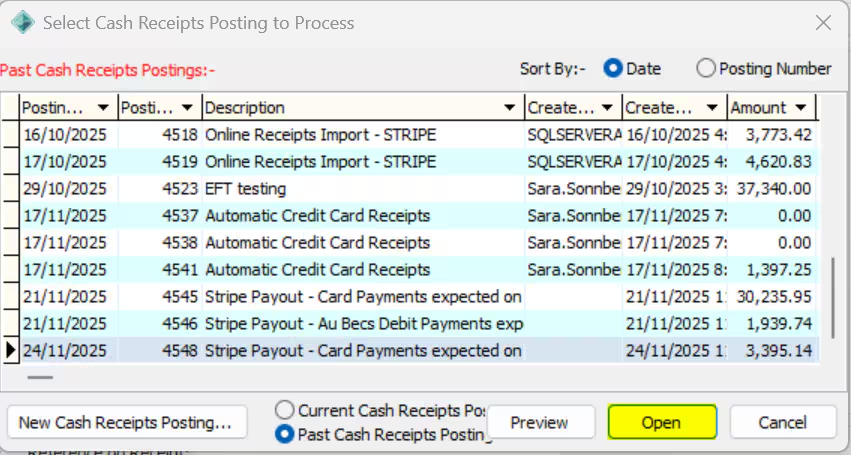Open Created By column filter dropdown
Viewport: 851px width, 455px height.
607,108
